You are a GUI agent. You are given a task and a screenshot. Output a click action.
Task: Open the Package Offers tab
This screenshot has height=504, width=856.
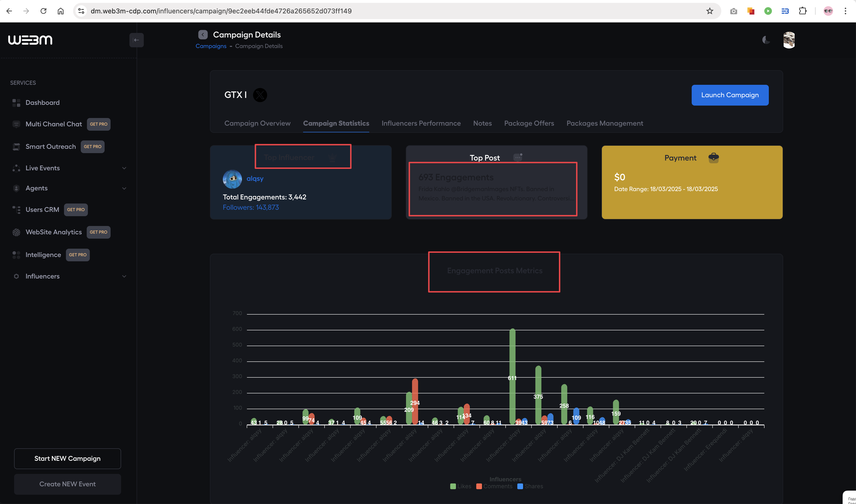tap(529, 123)
